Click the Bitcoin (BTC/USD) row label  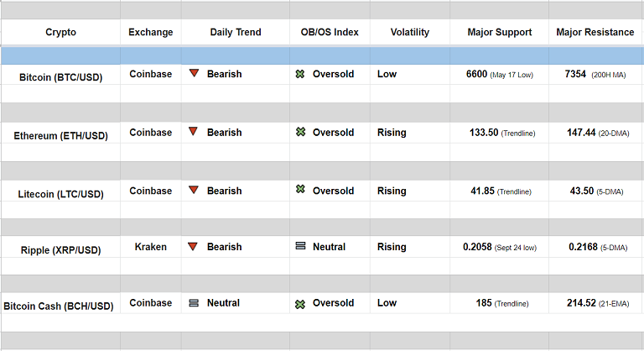pos(61,76)
